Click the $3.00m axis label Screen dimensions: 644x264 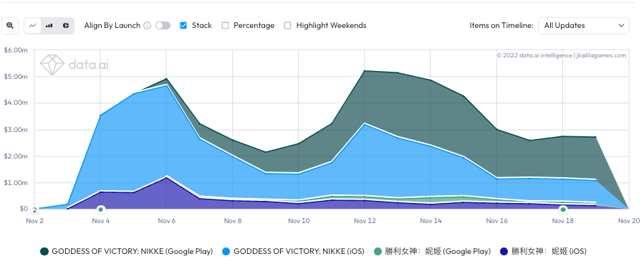tap(16, 130)
